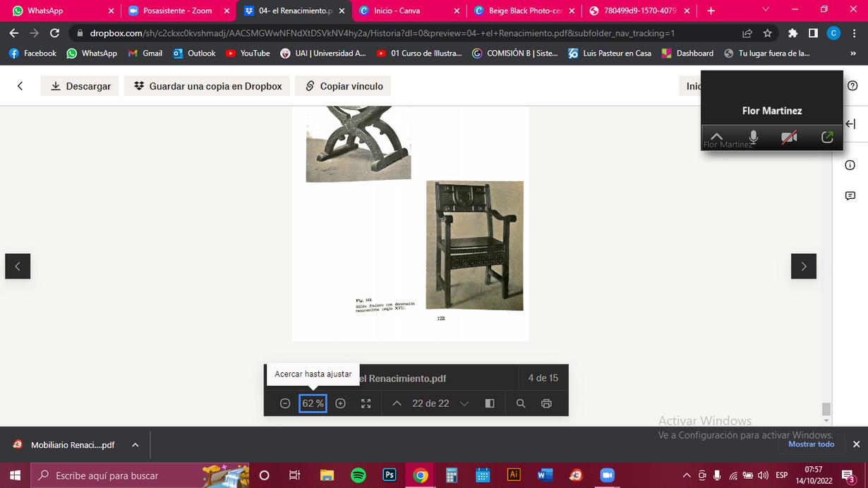Click the browser back arrow
Screen dimensions: 868x488
(14, 33)
